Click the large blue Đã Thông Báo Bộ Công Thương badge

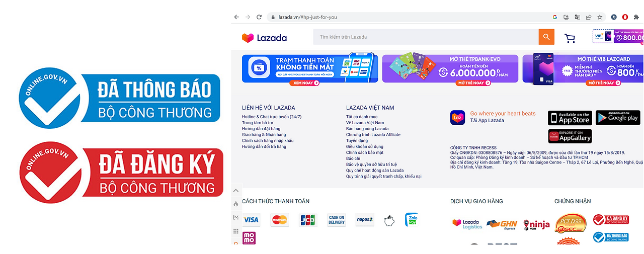pyautogui.click(x=119, y=98)
